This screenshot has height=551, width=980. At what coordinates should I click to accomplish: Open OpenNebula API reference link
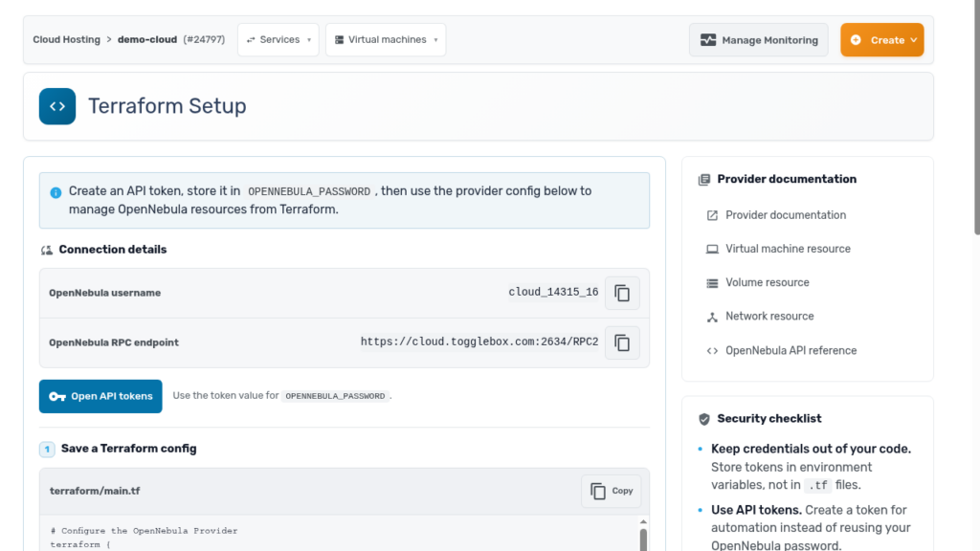pyautogui.click(x=791, y=350)
